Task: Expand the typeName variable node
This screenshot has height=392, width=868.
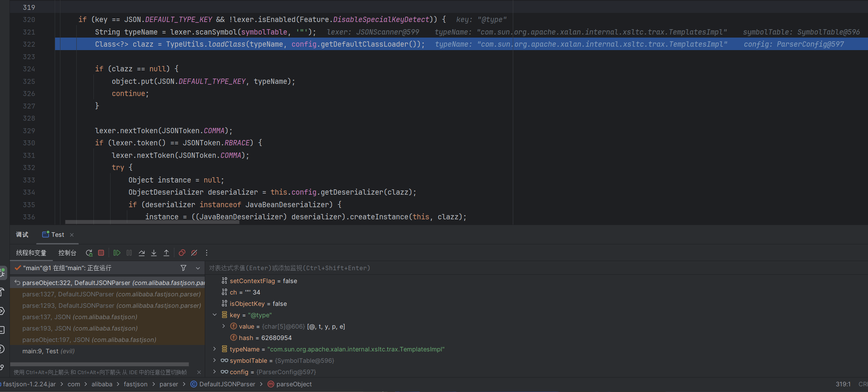Action: click(215, 349)
